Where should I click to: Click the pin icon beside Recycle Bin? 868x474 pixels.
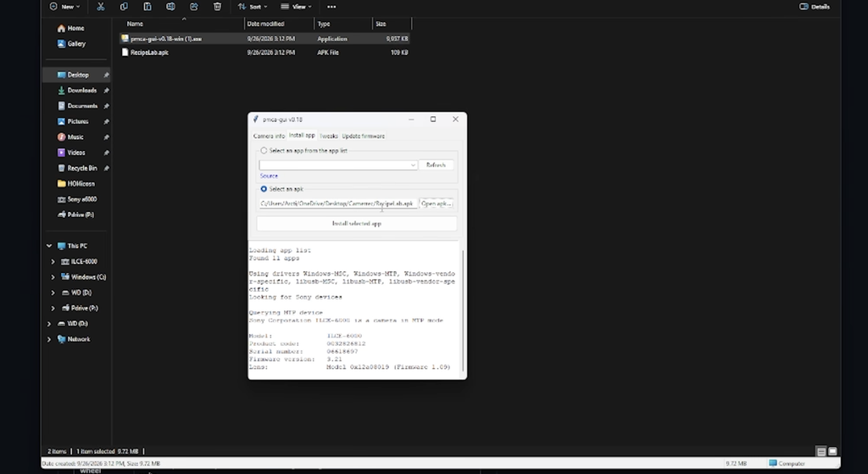[106, 168]
